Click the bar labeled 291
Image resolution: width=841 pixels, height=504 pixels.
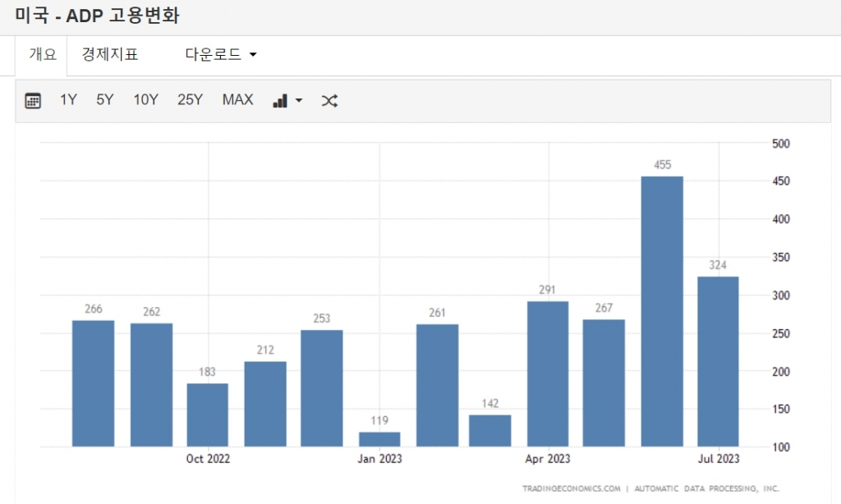(548, 373)
